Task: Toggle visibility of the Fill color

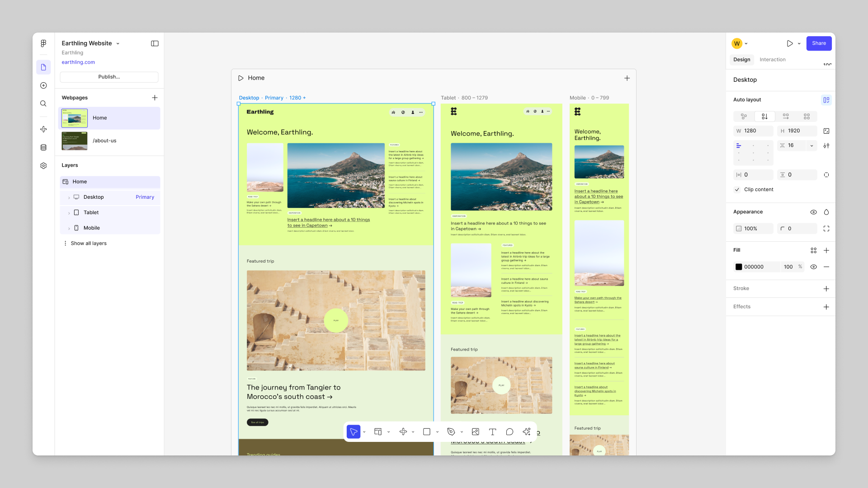Action: pyautogui.click(x=813, y=267)
